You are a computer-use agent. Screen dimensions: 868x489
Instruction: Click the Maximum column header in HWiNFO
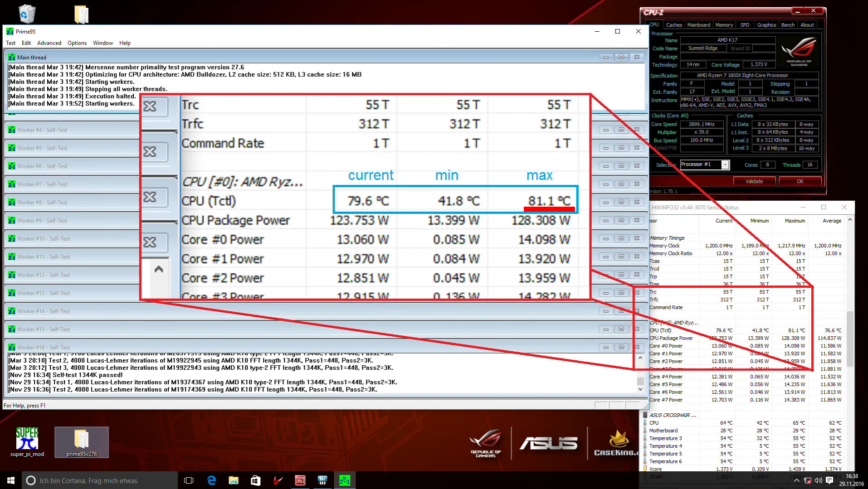[795, 221]
